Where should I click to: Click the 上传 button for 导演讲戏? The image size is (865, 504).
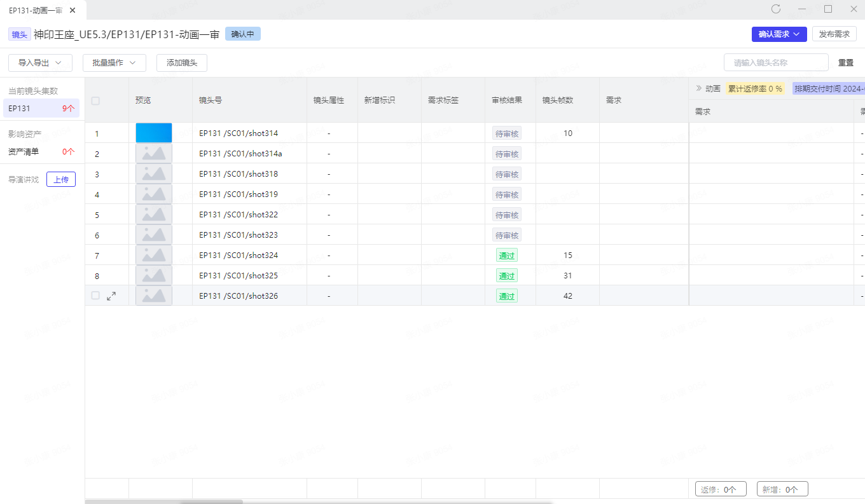tap(61, 179)
